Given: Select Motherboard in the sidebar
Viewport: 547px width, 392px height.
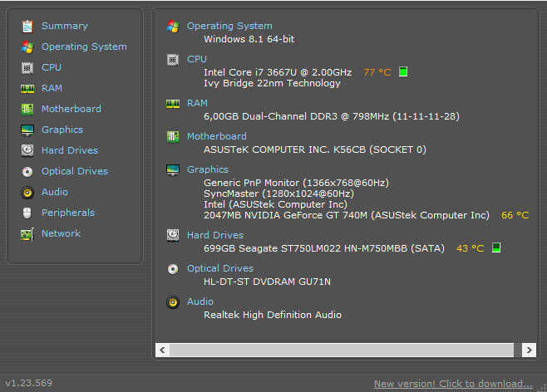Looking at the screenshot, I should (x=71, y=109).
